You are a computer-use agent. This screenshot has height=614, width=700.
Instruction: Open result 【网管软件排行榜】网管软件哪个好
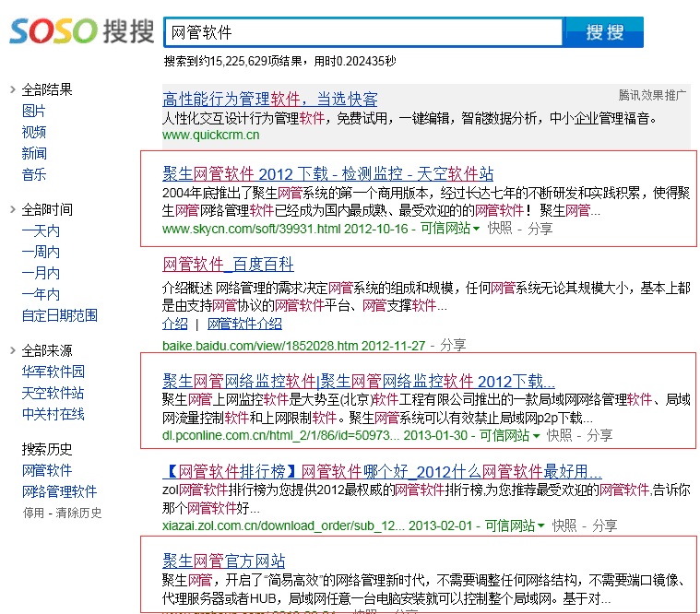[382, 471]
